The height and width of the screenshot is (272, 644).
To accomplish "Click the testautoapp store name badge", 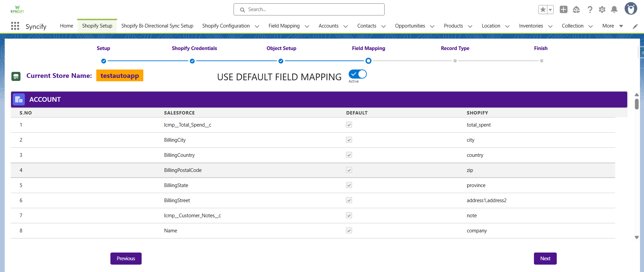I will [x=120, y=76].
